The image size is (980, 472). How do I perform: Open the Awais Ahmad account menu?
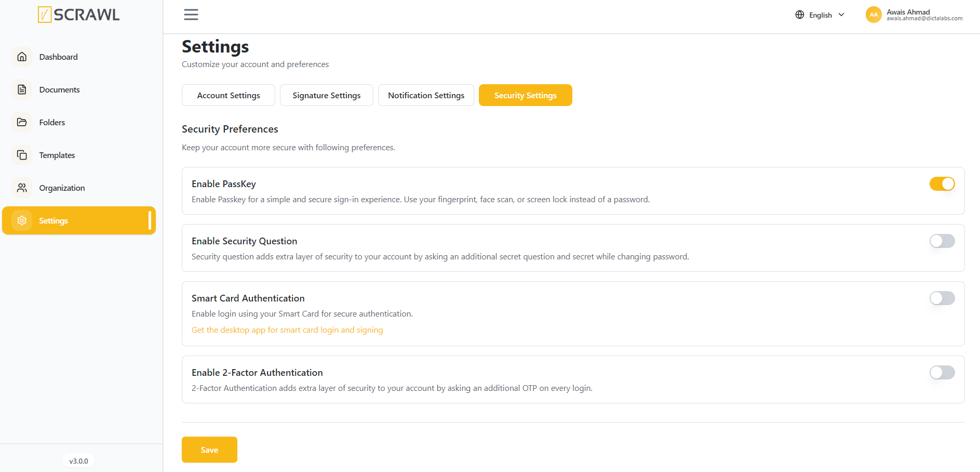click(x=914, y=15)
